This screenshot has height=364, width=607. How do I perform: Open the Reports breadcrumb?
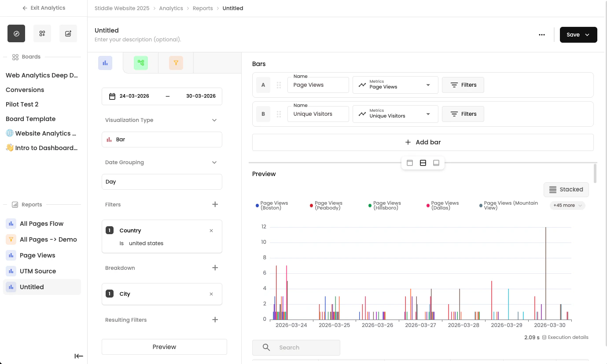point(202,8)
